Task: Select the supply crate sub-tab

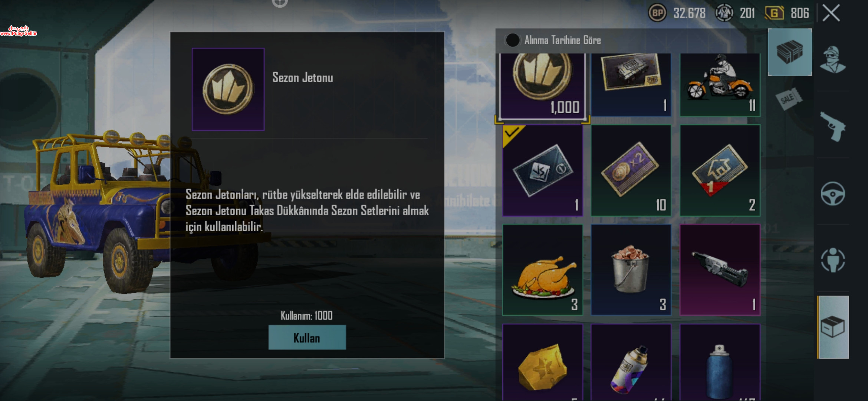Action: [790, 52]
